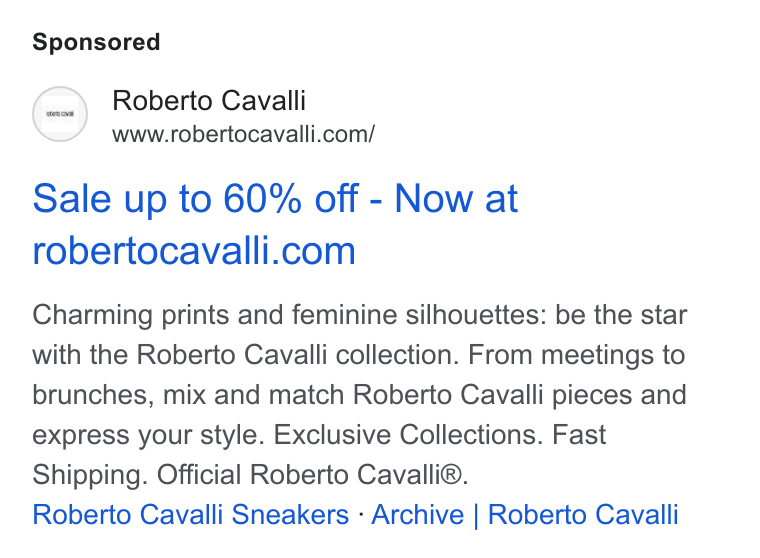Click the 'Exclusive Collections' phrase in description
Viewport: 760px width, 558px height.
(408, 434)
